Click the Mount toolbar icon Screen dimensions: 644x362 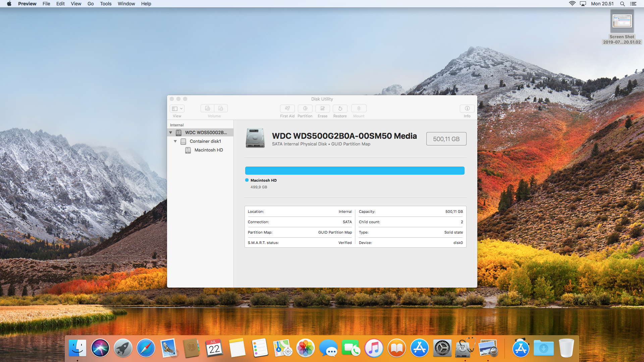359,108
